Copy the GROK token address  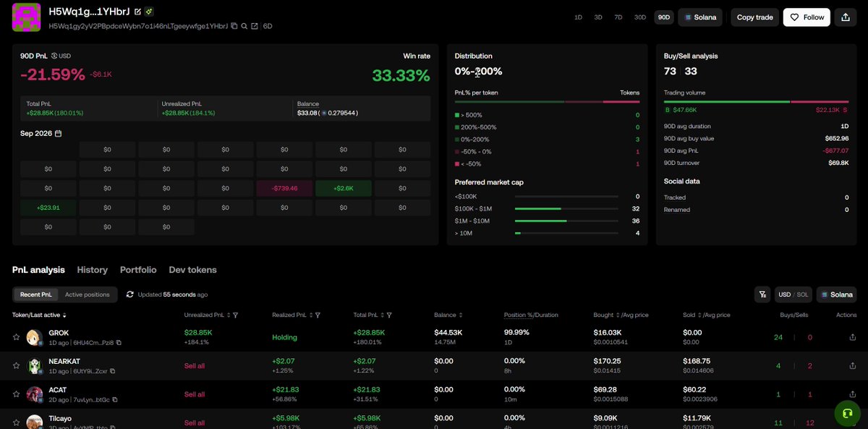point(119,342)
